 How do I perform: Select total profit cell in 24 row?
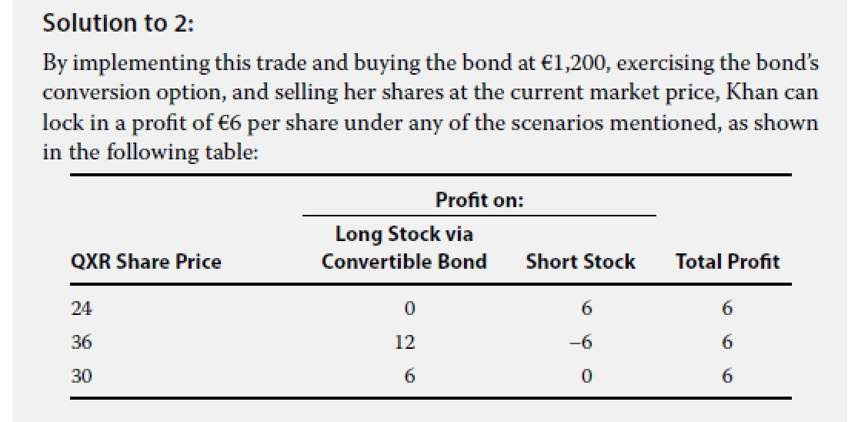tap(727, 309)
